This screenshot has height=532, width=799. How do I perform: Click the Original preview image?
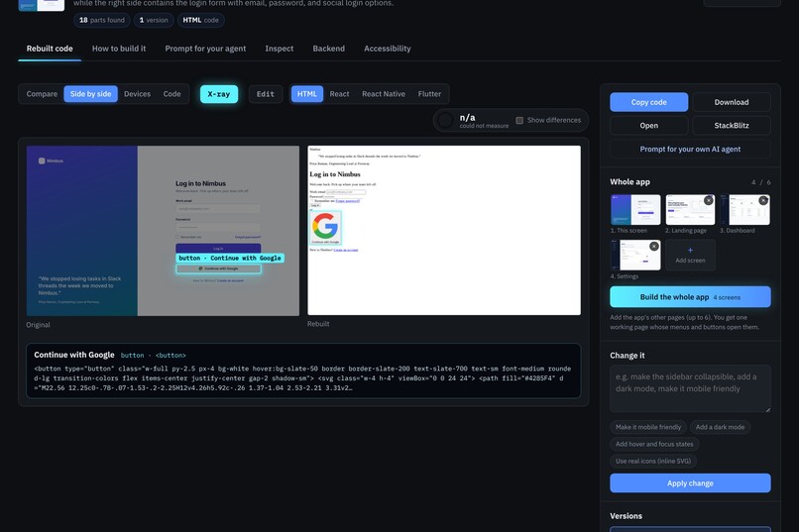pyautogui.click(x=163, y=231)
